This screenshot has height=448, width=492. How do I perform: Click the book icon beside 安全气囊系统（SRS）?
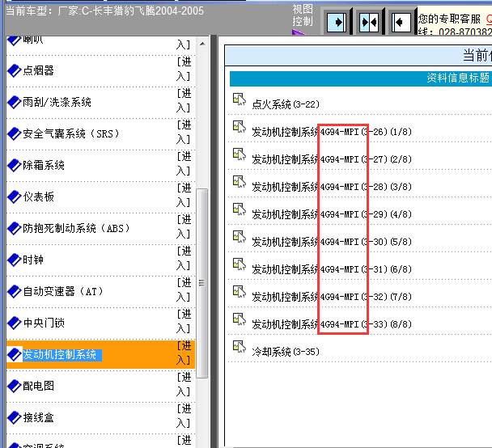point(14,134)
